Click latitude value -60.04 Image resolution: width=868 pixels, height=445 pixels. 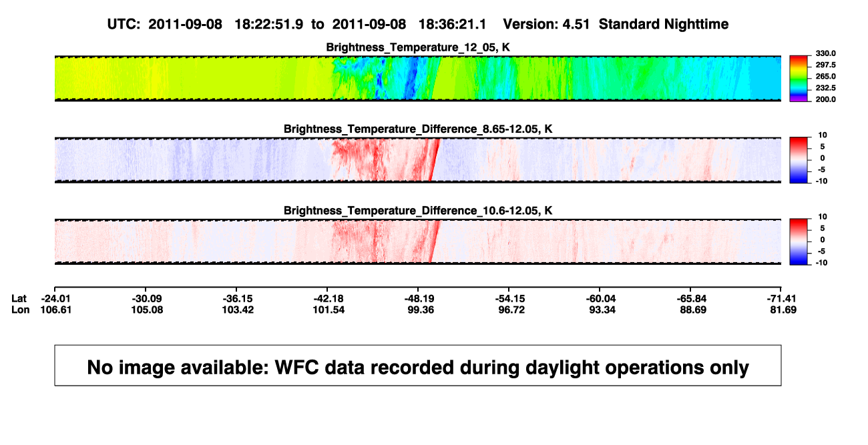[x=600, y=298]
